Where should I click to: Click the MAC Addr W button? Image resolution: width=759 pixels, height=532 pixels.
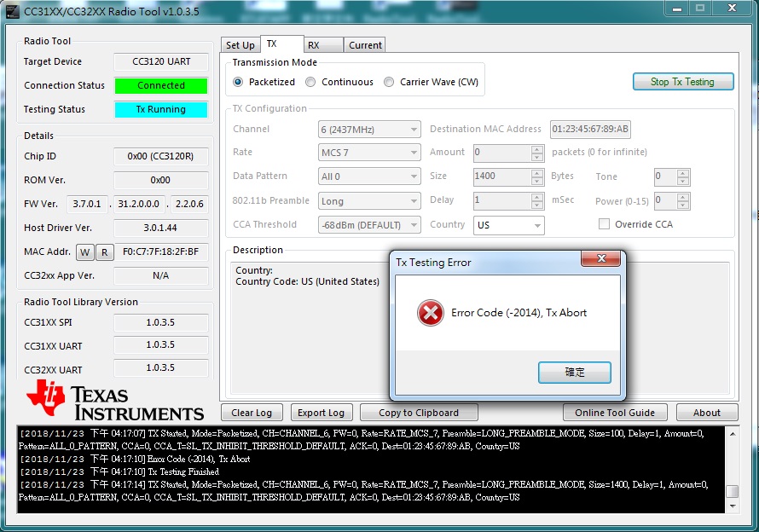[x=84, y=252]
